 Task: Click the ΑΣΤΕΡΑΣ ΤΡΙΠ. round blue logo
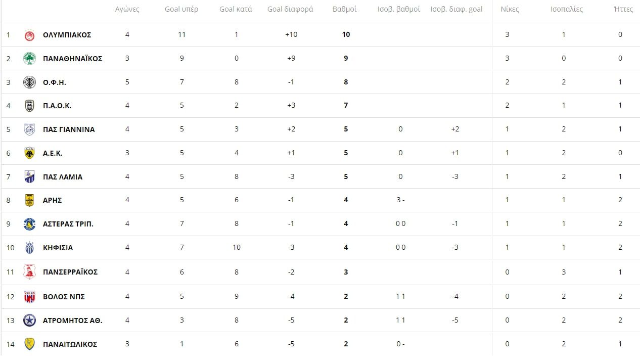[x=30, y=224]
